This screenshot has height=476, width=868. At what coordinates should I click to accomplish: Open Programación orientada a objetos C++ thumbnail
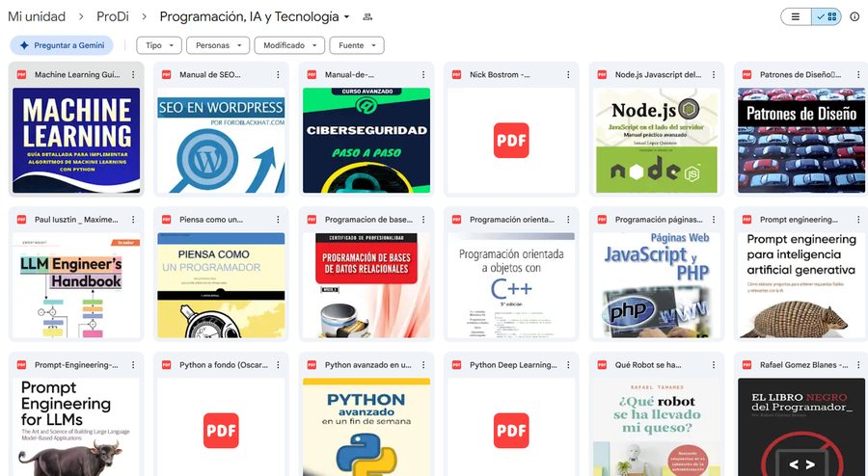coord(511,285)
